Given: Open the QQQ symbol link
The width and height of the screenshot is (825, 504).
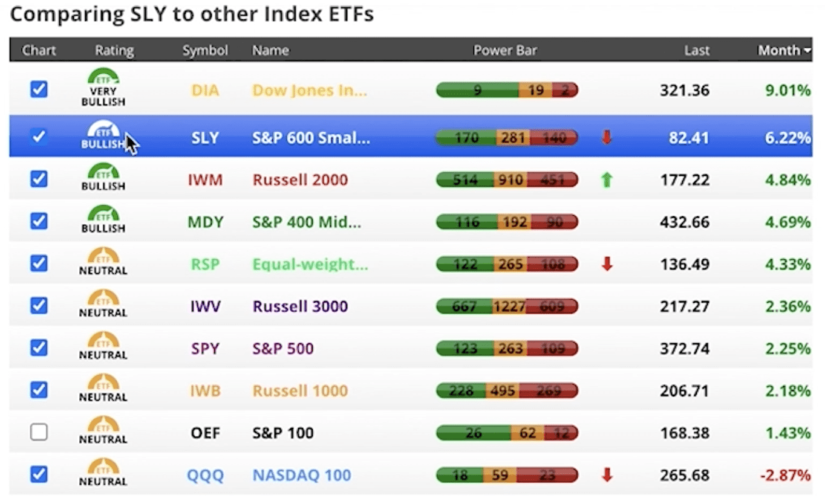Looking at the screenshot, I should tap(205, 476).
